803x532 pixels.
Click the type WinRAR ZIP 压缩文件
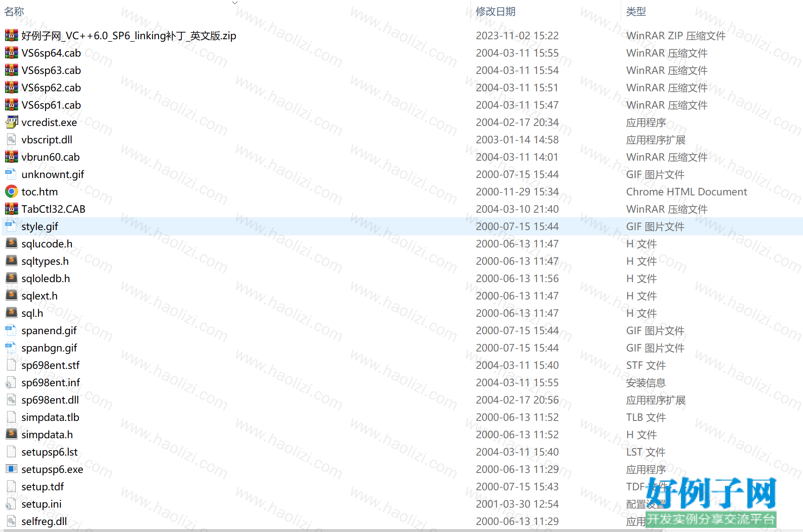pyautogui.click(x=676, y=36)
